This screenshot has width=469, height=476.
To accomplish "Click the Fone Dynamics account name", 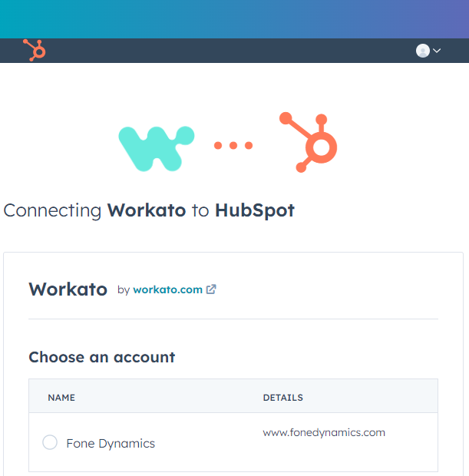I will 111,444.
